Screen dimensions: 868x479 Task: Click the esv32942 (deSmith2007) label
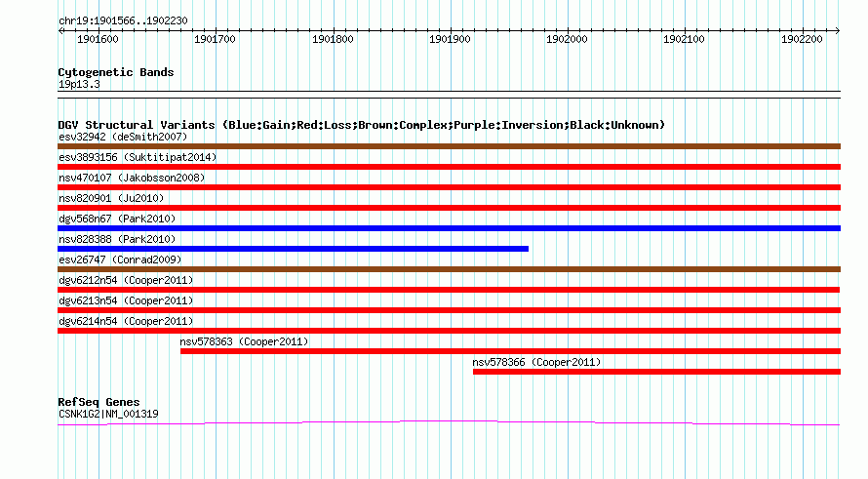123,137
